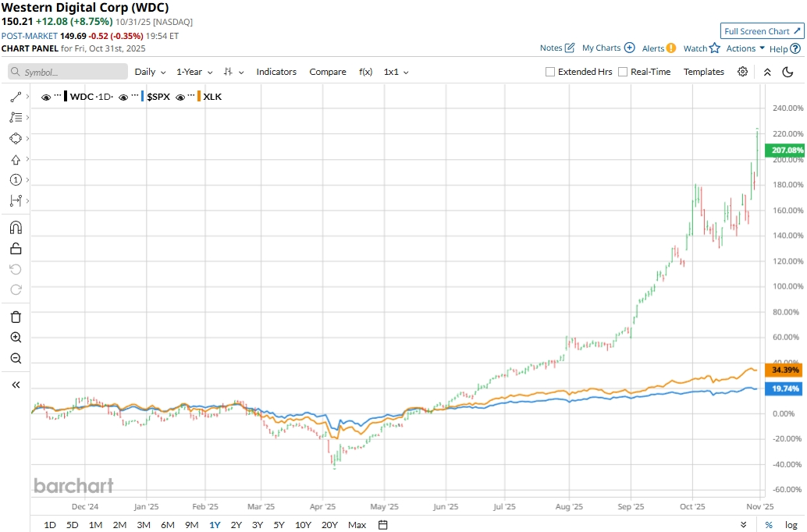Screen dimensions: 807x532
Task: Click the orange XLK series color bar
Action: click(199, 96)
